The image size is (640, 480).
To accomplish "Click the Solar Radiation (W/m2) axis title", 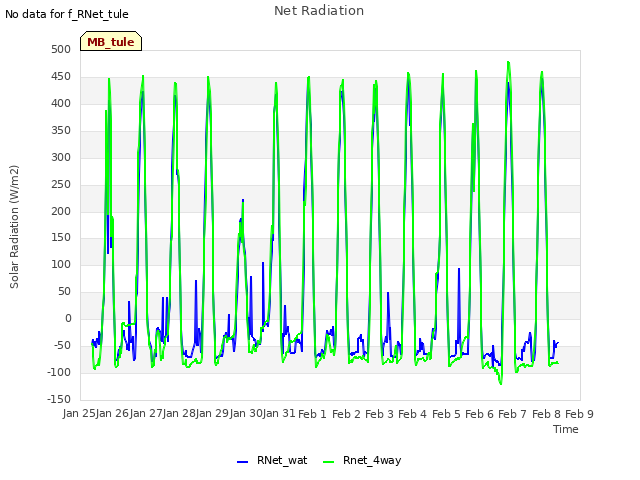I will (x=14, y=227).
